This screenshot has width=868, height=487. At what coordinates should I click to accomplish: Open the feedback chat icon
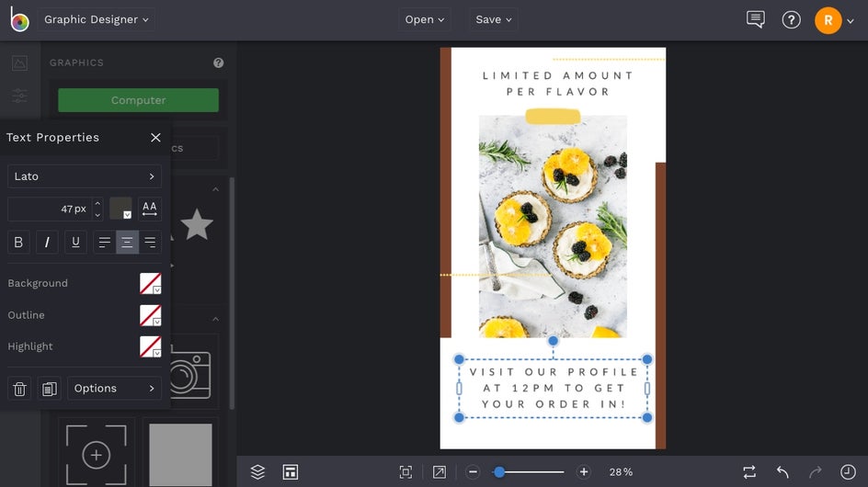click(x=756, y=19)
